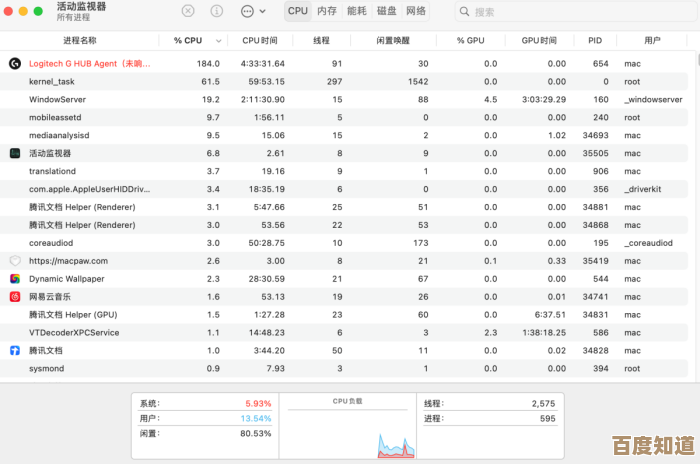The image size is (700, 464).
Task: Click the process info (i) toolbar icon
Action: (x=217, y=11)
